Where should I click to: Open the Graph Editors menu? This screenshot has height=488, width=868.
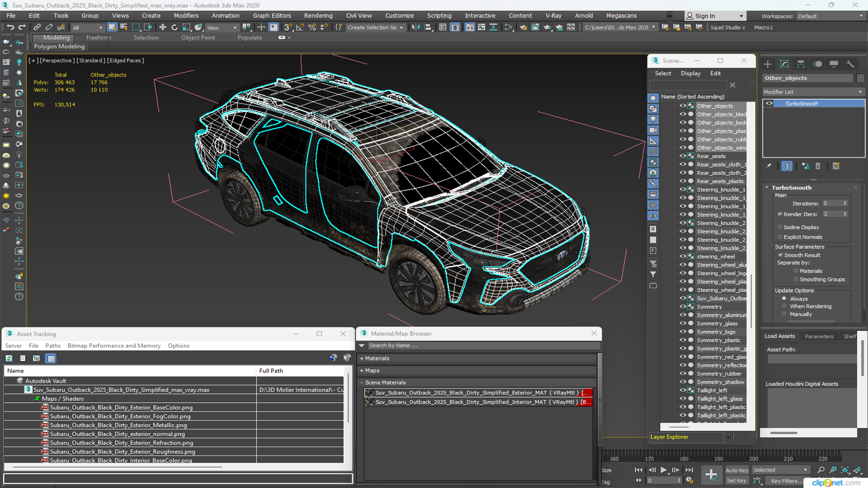click(x=272, y=15)
